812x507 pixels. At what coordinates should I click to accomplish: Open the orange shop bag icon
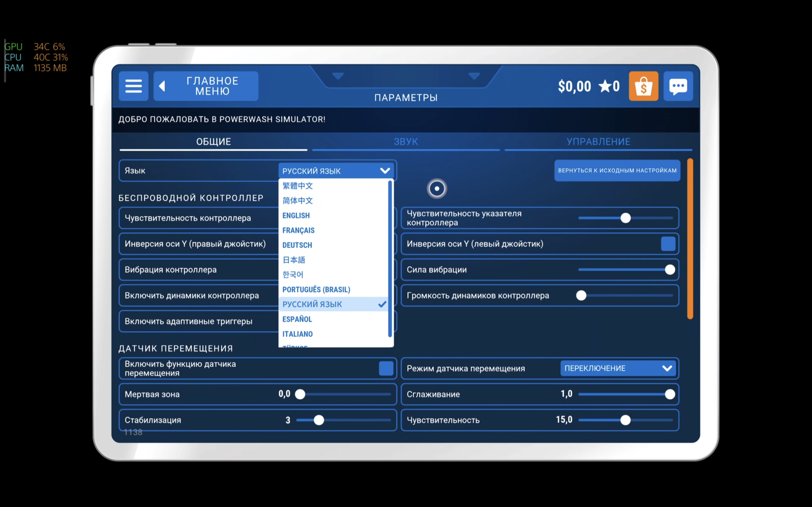(643, 86)
